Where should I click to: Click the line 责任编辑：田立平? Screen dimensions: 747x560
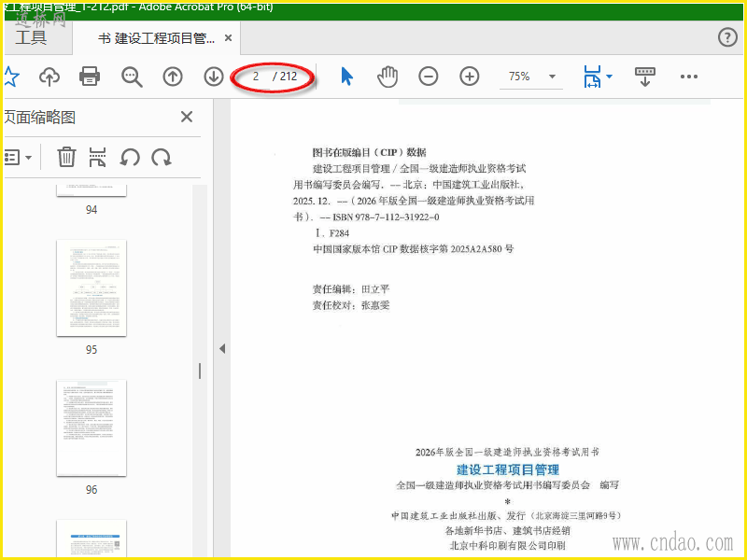click(351, 289)
